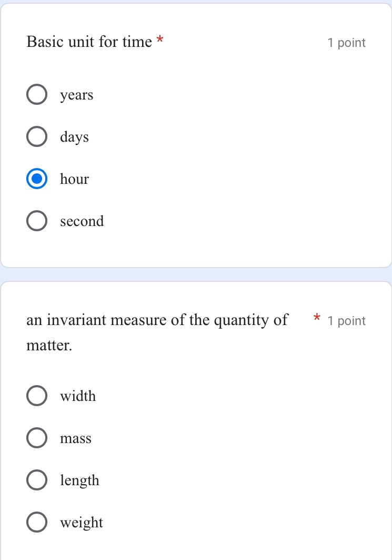
Task: Click the selected 'hour' radio button circle
Action: (36, 179)
